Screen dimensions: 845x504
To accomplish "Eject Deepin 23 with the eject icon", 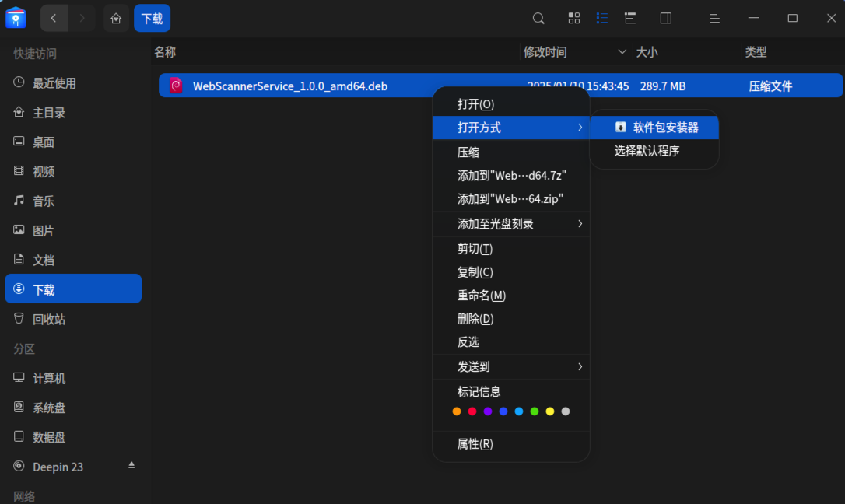I will [131, 465].
